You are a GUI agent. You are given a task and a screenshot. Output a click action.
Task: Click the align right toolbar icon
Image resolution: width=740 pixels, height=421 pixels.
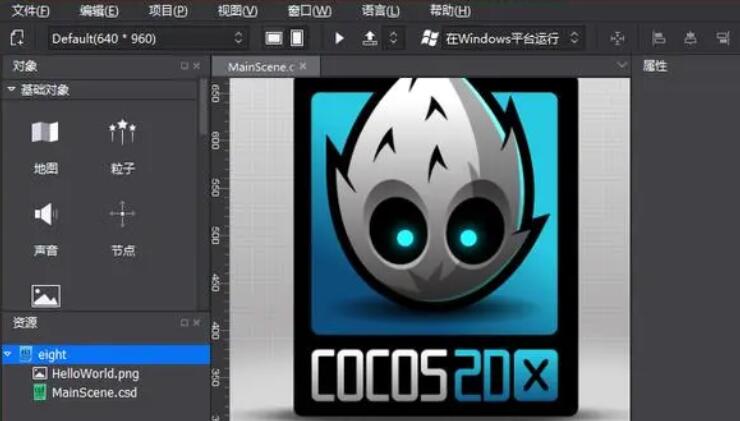tap(723, 38)
